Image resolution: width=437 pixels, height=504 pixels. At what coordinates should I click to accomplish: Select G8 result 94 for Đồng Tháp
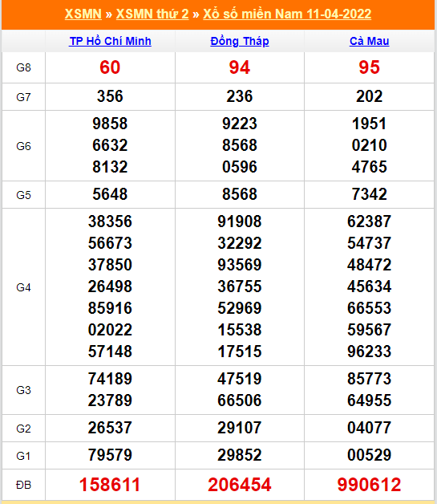tap(240, 67)
